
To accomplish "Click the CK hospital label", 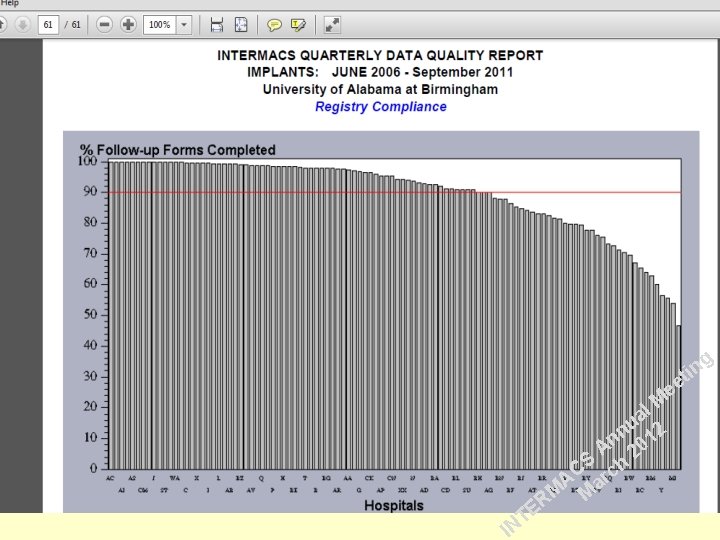I will pyautogui.click(x=369, y=478).
